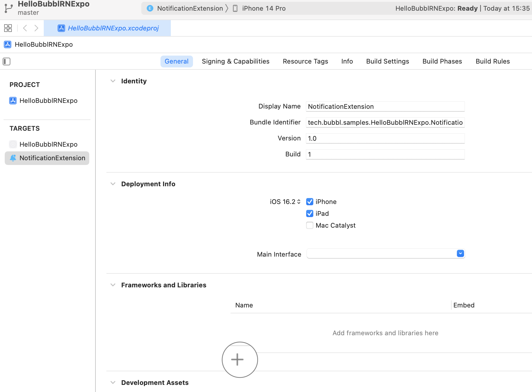The height and width of the screenshot is (392, 532).
Task: Toggle the iPad deployment checkbox
Action: pos(310,213)
